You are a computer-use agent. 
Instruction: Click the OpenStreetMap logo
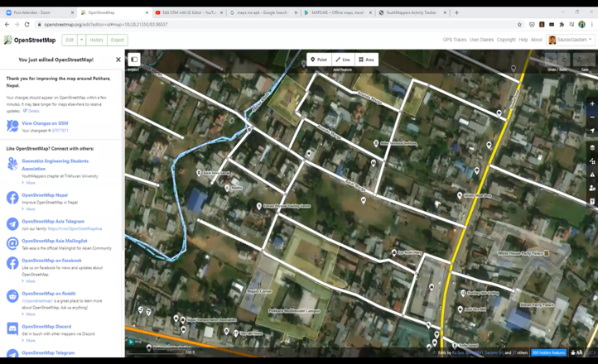[30, 40]
